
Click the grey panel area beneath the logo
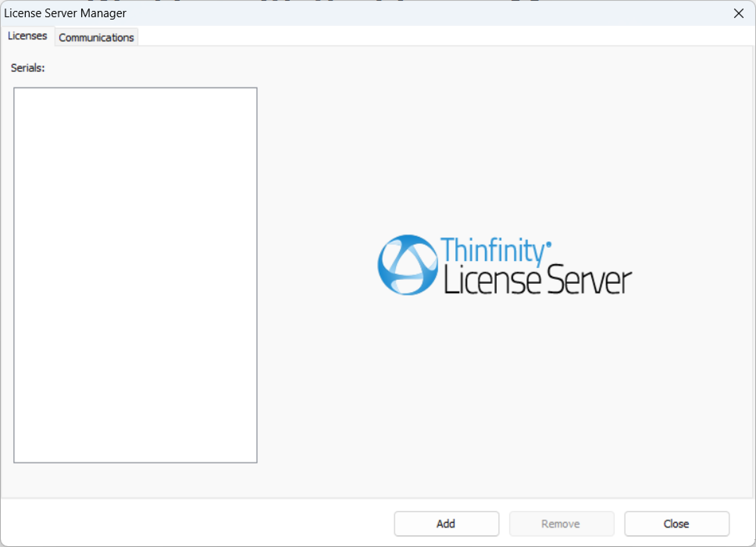pyautogui.click(x=504, y=391)
